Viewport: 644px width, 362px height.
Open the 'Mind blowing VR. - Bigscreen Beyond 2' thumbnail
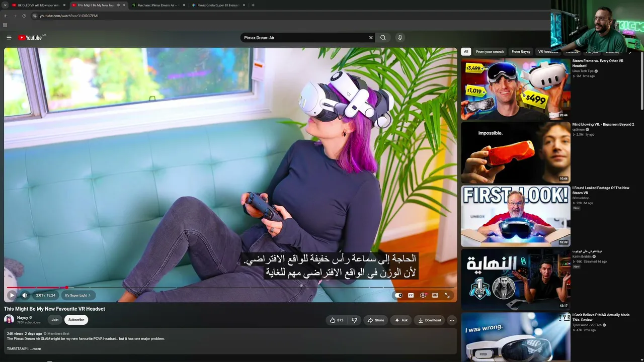[516, 152]
